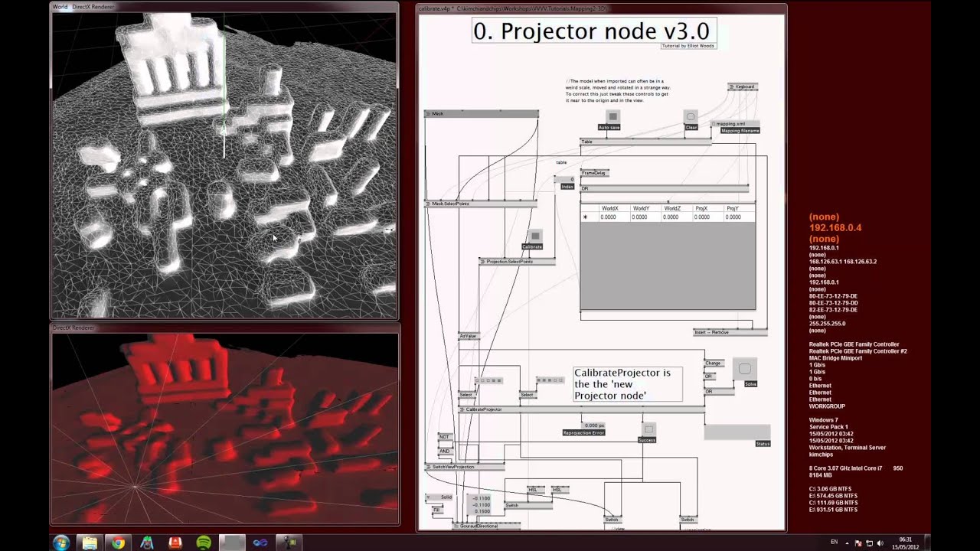Open the Windows Start menu
This screenshot has height=551, width=980.
click(x=61, y=543)
